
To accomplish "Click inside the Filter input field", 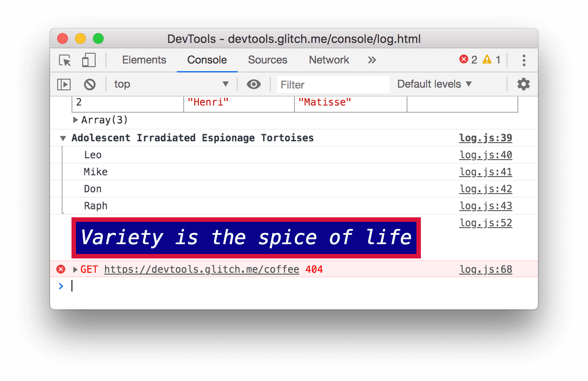I will click(333, 84).
